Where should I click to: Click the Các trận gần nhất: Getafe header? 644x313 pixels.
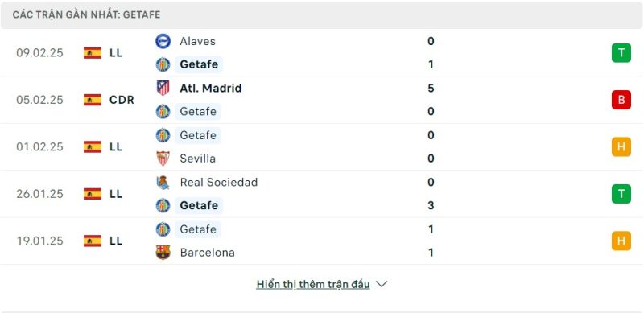[87, 14]
